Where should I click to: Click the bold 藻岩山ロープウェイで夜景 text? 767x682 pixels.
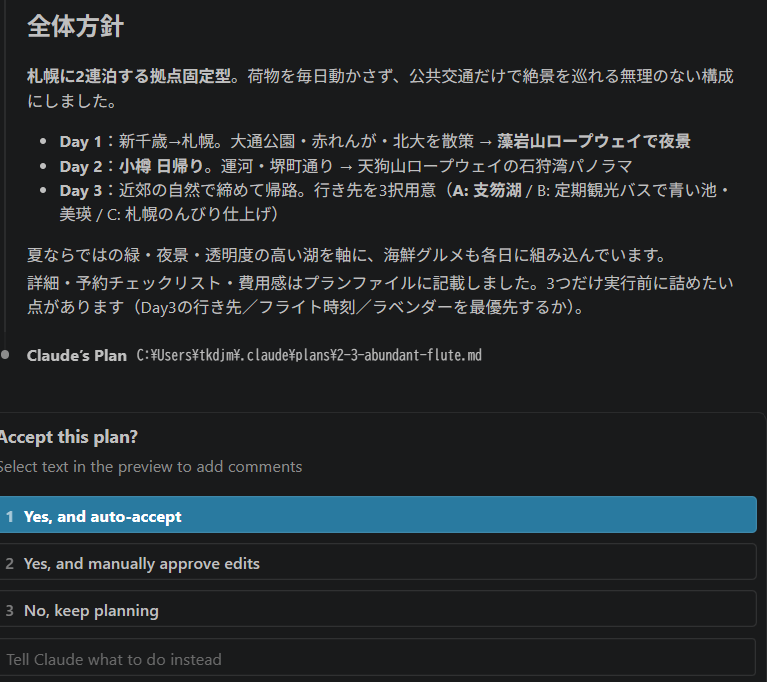click(594, 141)
